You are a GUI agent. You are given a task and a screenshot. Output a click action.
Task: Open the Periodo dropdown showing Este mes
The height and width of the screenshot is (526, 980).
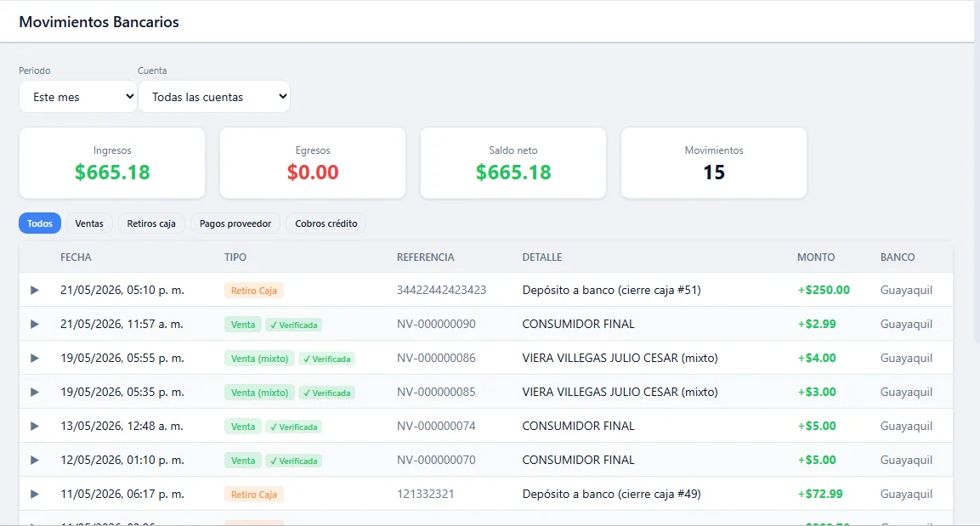77,97
